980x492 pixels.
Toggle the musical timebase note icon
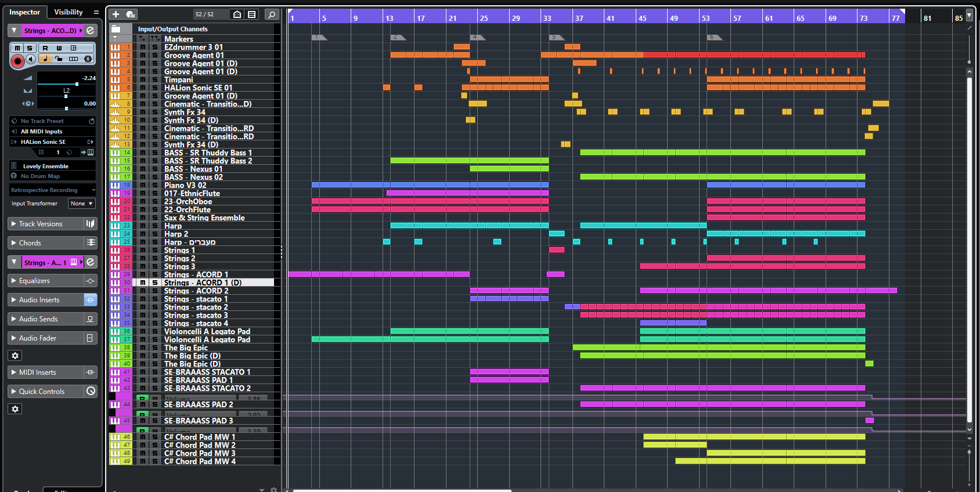pyautogui.click(x=45, y=59)
